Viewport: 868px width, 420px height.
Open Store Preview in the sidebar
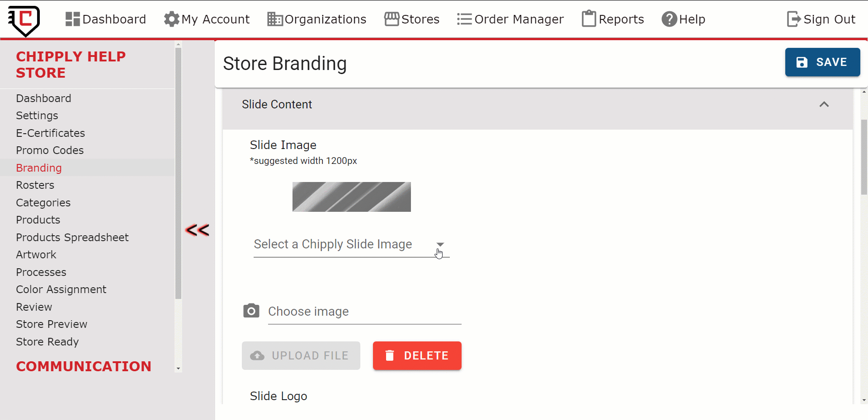pos(52,324)
